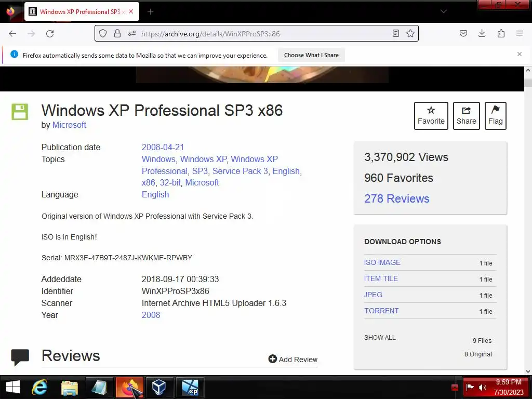Select the Windows XP Professional SP3 tab

(x=82, y=11)
